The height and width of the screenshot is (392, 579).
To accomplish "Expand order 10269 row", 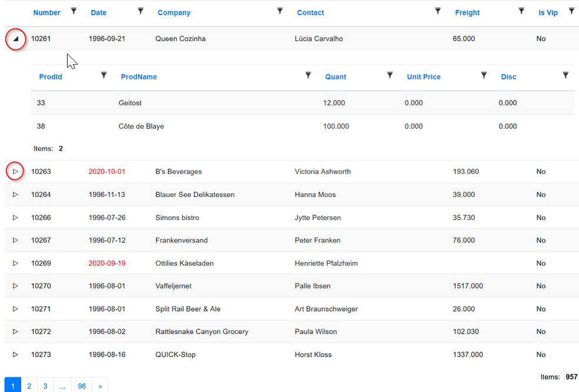I will (15, 263).
